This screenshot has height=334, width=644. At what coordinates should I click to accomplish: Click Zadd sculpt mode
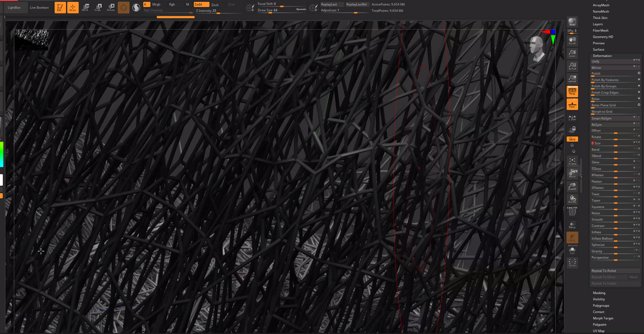201,4
